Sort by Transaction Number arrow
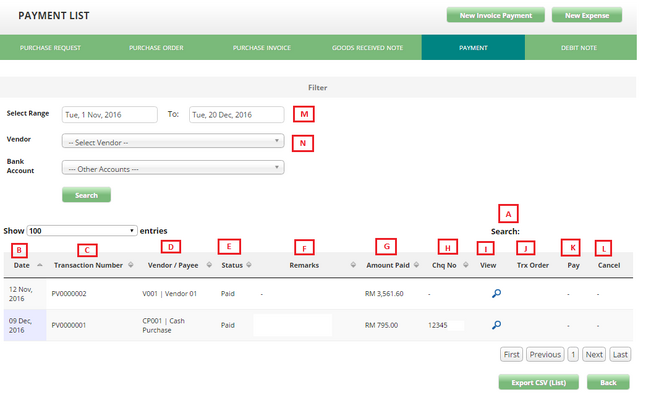This screenshot has height=395, width=651. pyautogui.click(x=131, y=265)
